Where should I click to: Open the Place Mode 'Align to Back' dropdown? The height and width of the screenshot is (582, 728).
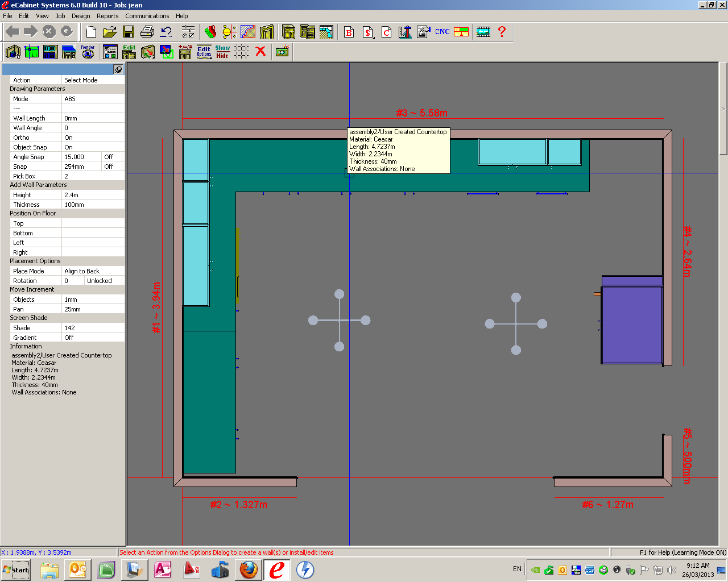click(x=93, y=271)
